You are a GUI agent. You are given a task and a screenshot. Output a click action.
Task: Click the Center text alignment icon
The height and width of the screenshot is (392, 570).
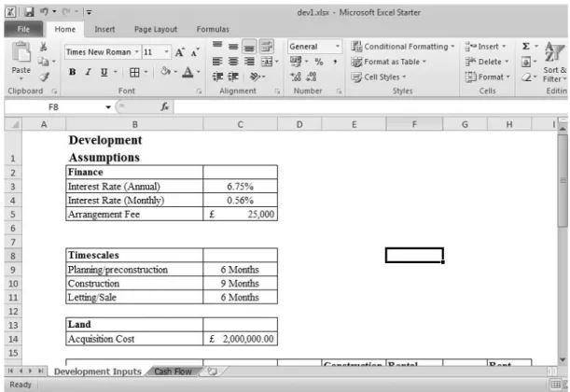233,62
